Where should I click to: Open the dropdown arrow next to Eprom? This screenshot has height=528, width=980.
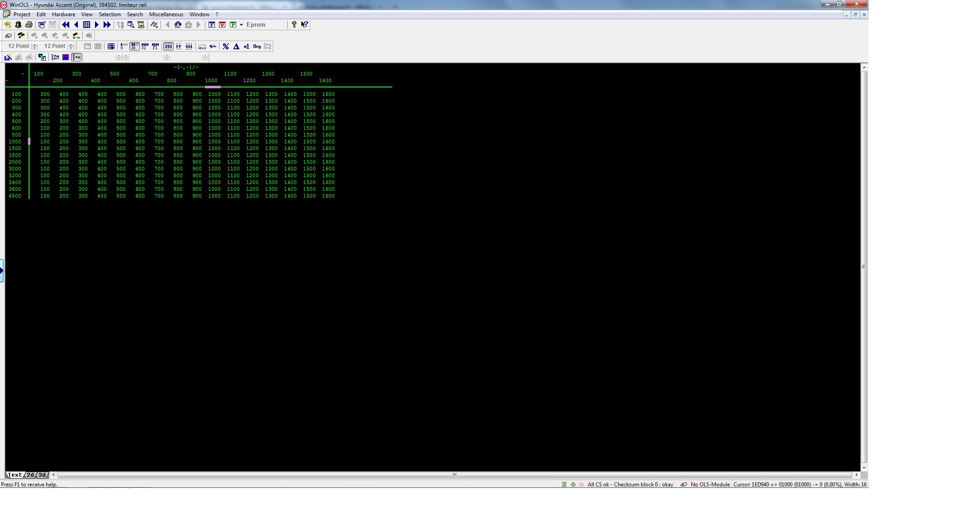[x=241, y=25]
